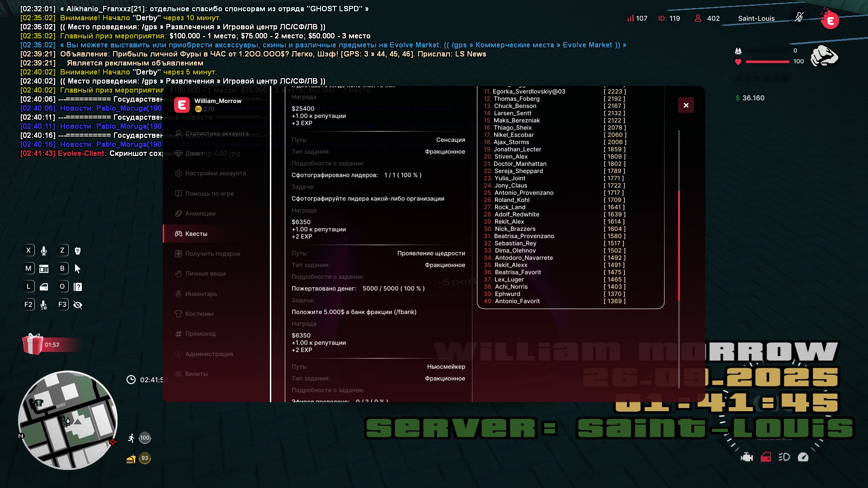Click the Evolve logo top right
Viewport: 868px width, 488px height.
pos(830,20)
